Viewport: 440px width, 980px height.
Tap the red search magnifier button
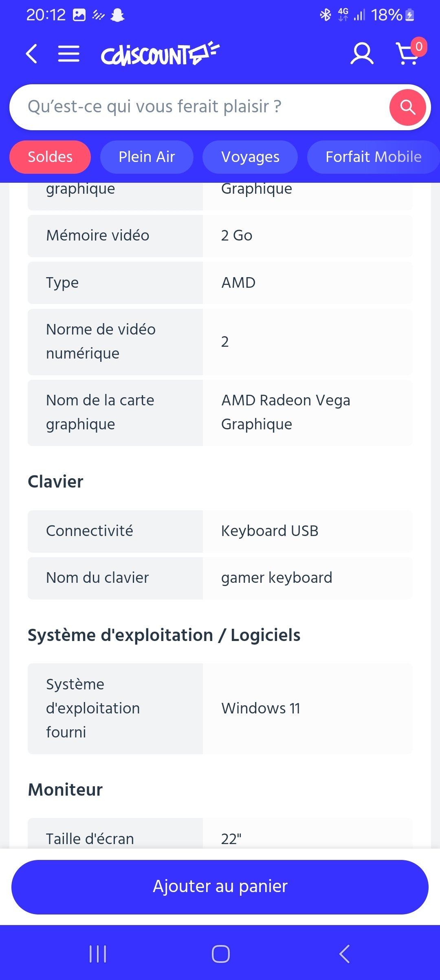tap(407, 107)
